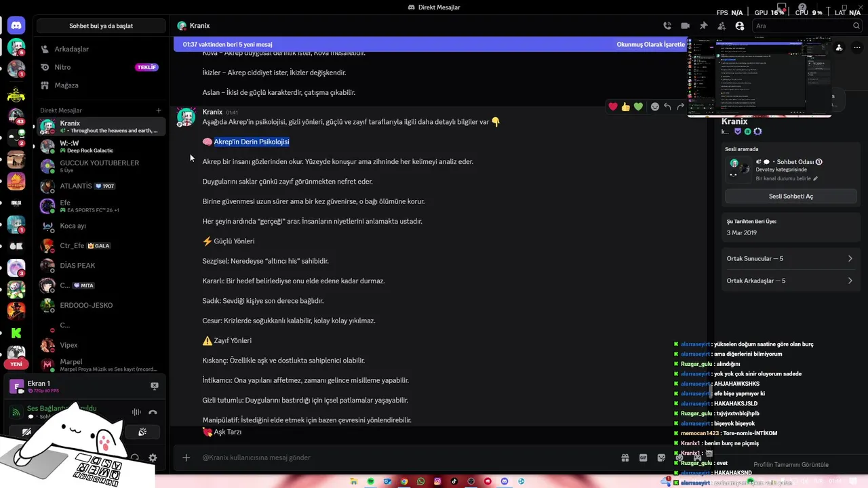Click 'Sohbet bul ya da başlat' search

pyautogui.click(x=101, y=26)
